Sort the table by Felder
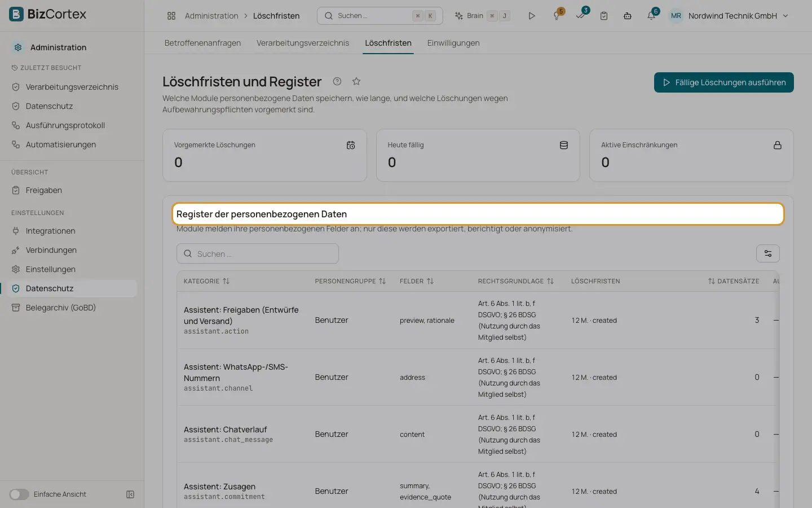The image size is (812, 508). [417, 281]
